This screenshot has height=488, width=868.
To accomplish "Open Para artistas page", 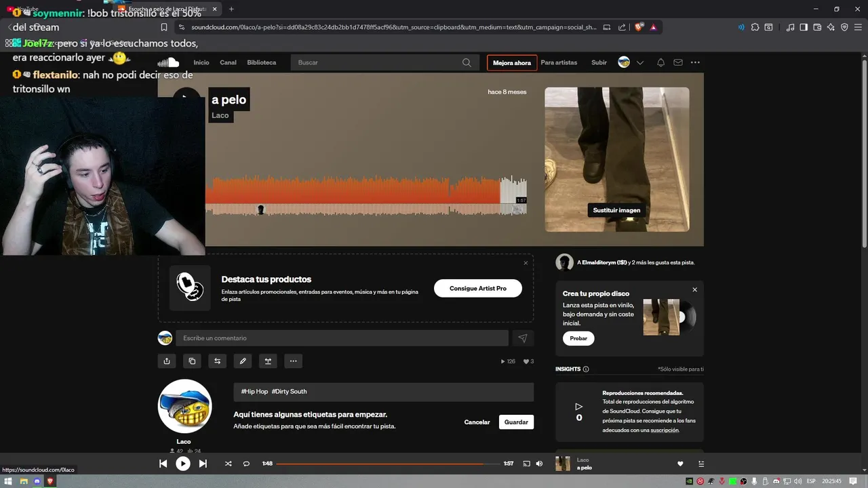I will [x=559, y=62].
